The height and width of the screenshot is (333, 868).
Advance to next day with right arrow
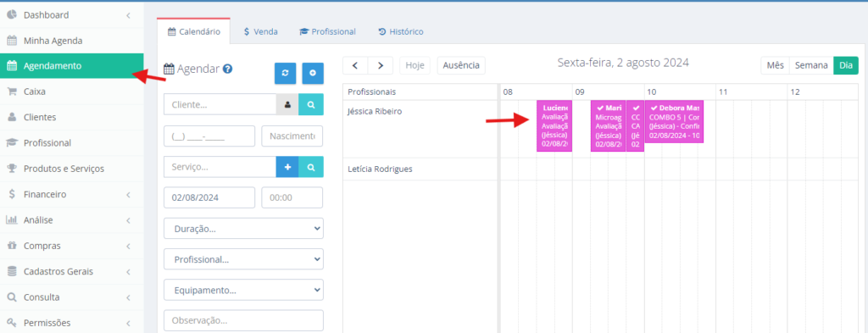click(381, 65)
